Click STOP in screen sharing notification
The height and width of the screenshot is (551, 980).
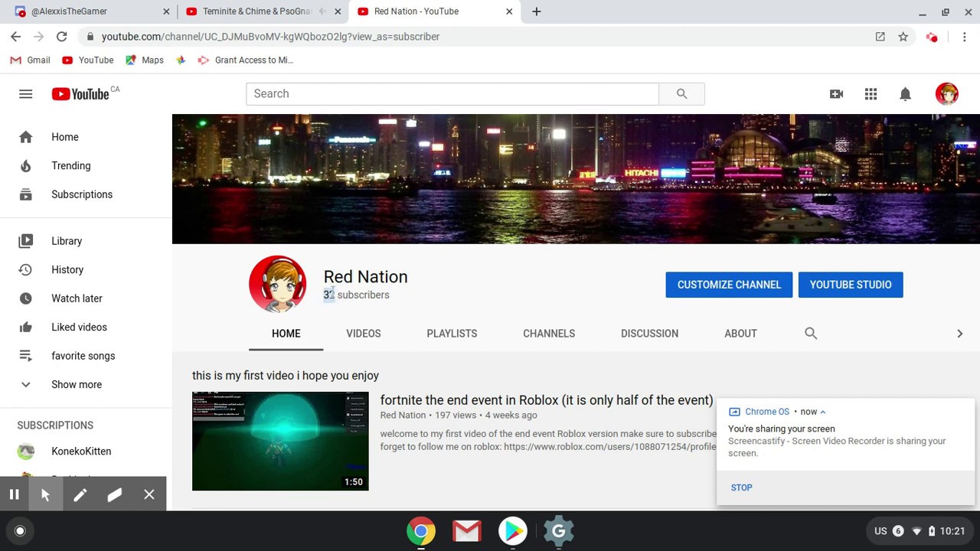coord(741,487)
